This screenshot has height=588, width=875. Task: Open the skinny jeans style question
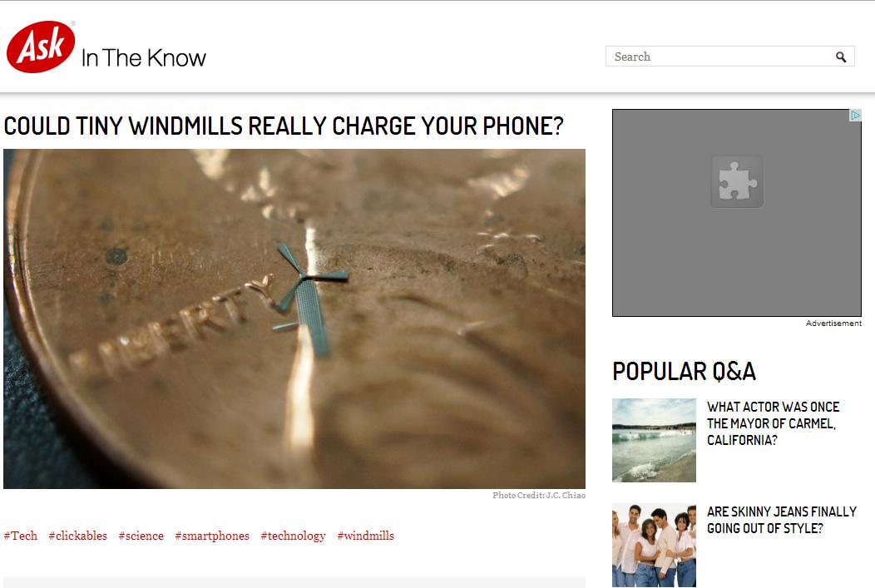pos(781,520)
